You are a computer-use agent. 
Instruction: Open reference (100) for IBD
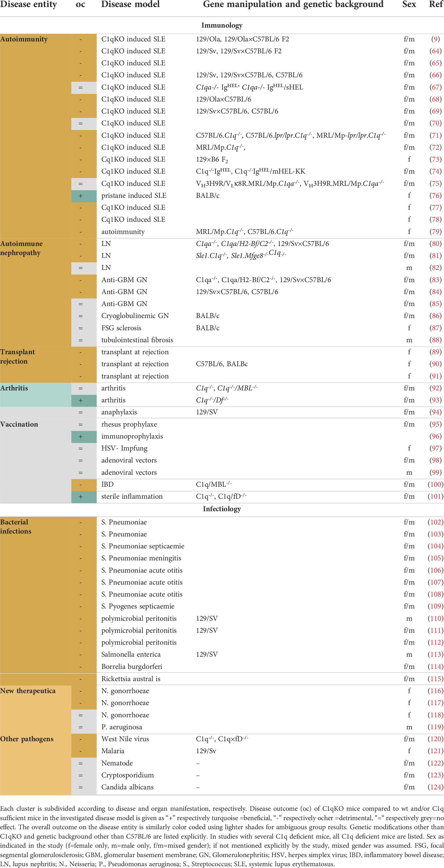pos(435,485)
